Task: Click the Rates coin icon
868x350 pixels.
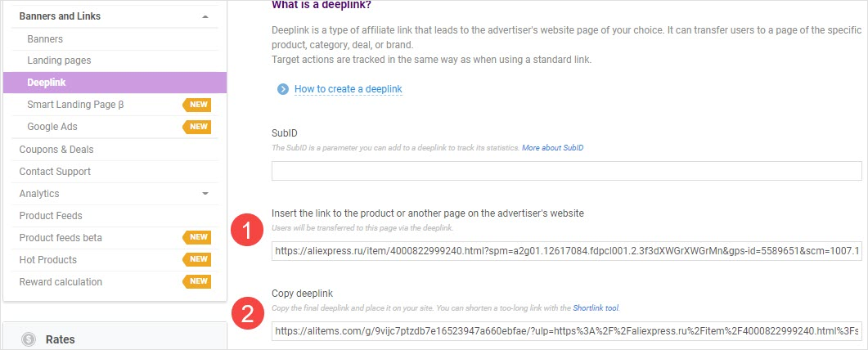Action: pos(29,339)
